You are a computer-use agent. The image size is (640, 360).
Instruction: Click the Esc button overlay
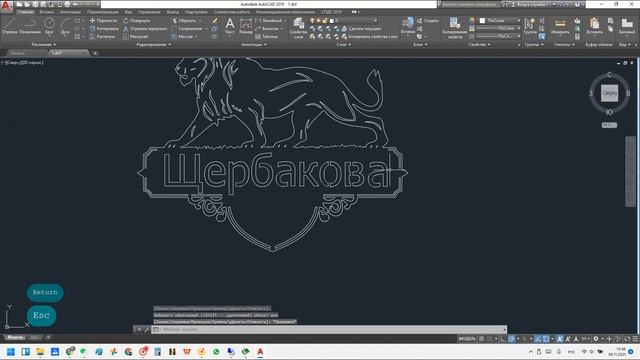[41, 316]
